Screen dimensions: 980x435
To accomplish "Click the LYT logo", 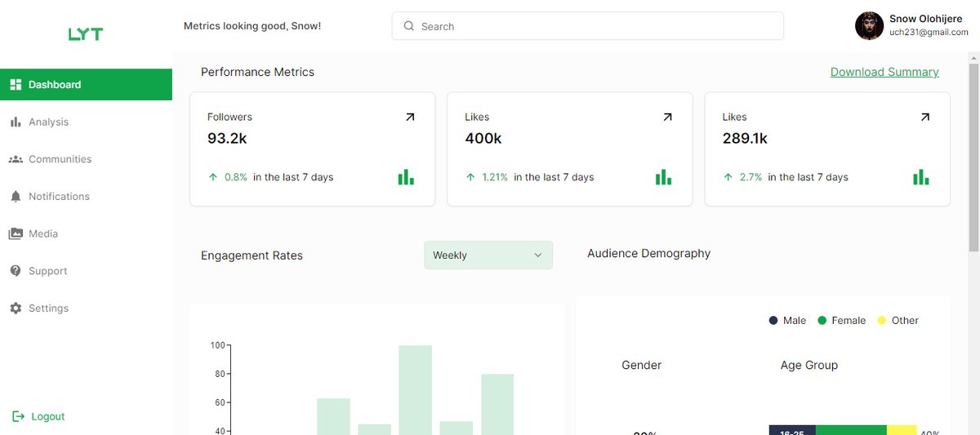I will [86, 34].
